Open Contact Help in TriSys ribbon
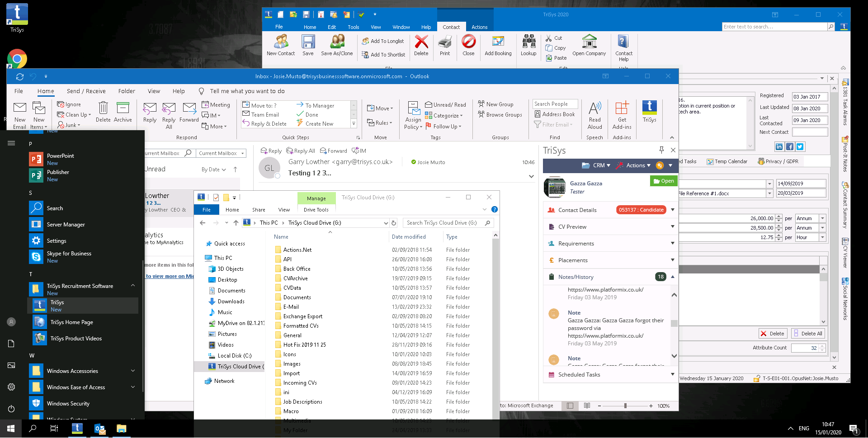Screen dimensions: 868x438 pyautogui.click(x=623, y=48)
